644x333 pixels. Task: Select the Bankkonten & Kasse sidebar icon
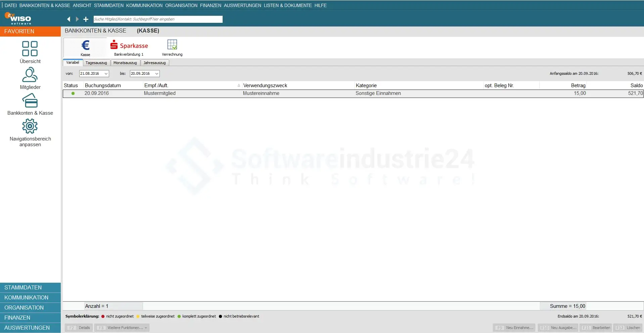pyautogui.click(x=30, y=101)
